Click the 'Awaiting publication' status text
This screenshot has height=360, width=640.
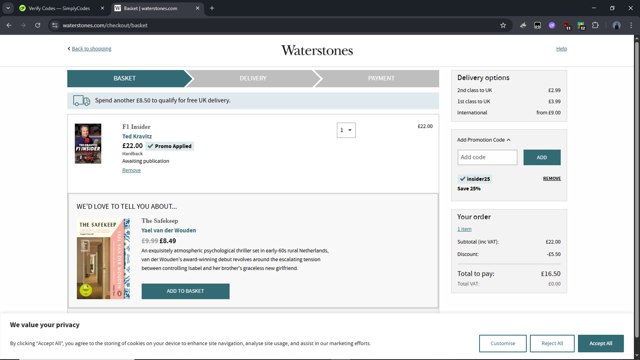[145, 161]
